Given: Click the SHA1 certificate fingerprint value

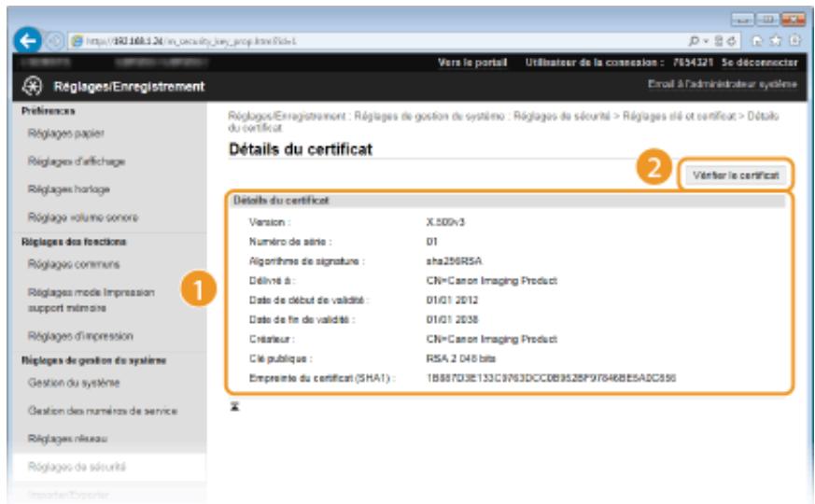Looking at the screenshot, I should 551,378.
